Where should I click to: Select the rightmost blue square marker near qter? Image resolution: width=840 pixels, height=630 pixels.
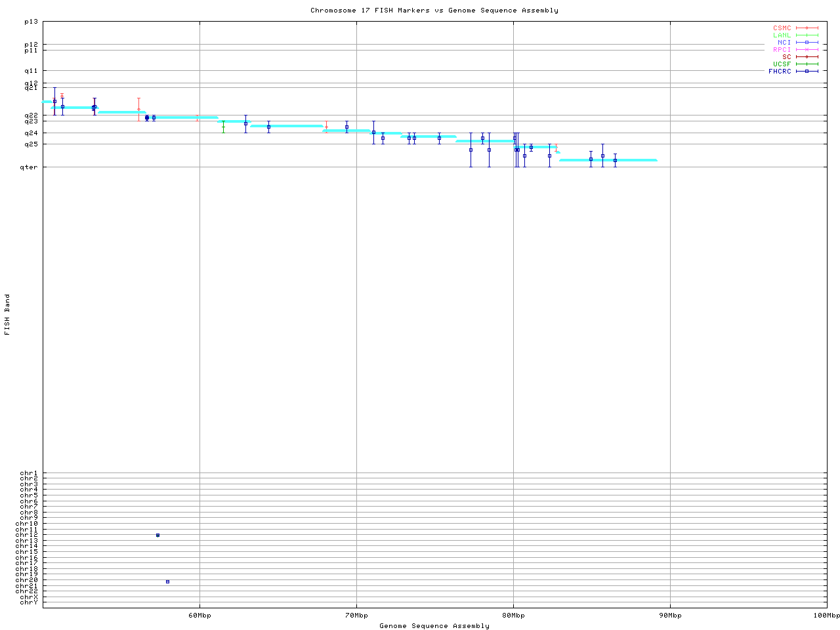[x=615, y=160]
